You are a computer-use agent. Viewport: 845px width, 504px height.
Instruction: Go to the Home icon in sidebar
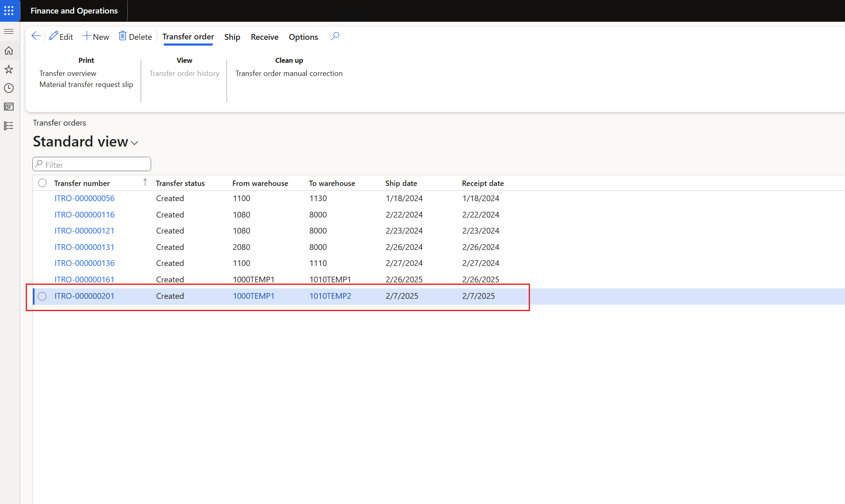(x=9, y=50)
